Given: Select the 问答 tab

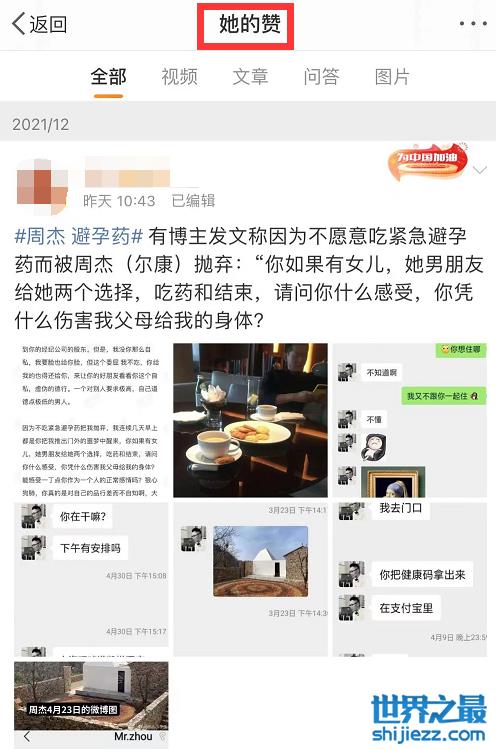Looking at the screenshot, I should (321, 76).
